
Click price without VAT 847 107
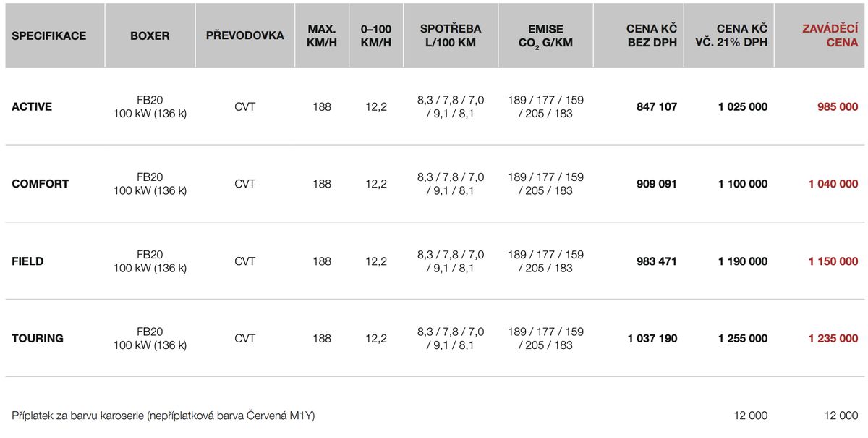(x=657, y=106)
